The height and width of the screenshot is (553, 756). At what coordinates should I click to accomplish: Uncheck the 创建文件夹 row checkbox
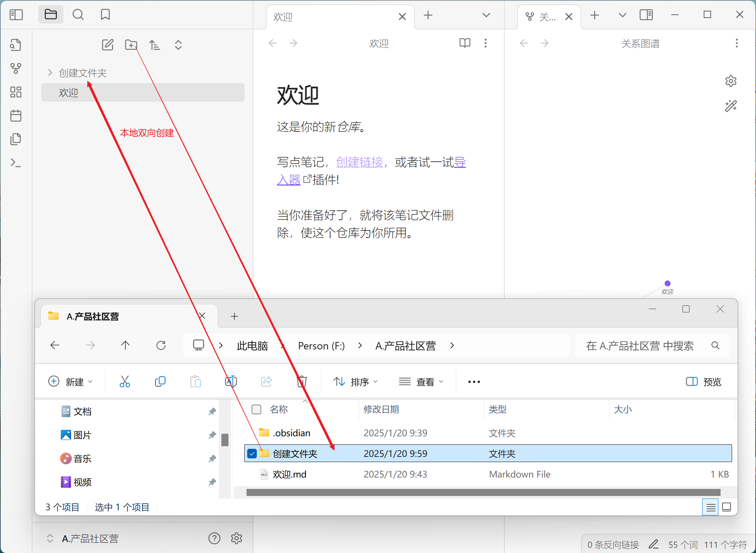pyautogui.click(x=252, y=454)
